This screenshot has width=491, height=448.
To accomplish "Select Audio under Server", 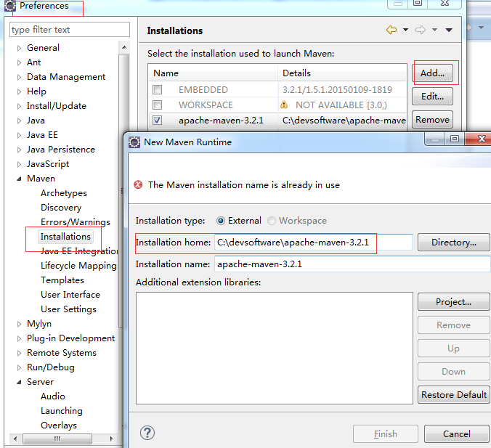I will (x=53, y=396).
